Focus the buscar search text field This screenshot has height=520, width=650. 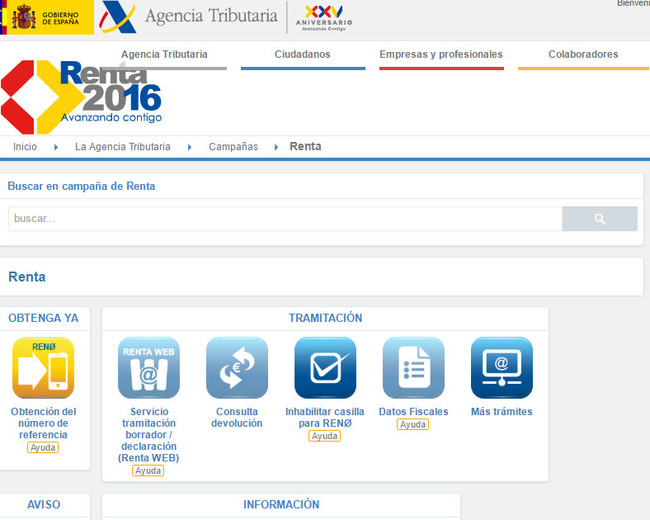285,219
